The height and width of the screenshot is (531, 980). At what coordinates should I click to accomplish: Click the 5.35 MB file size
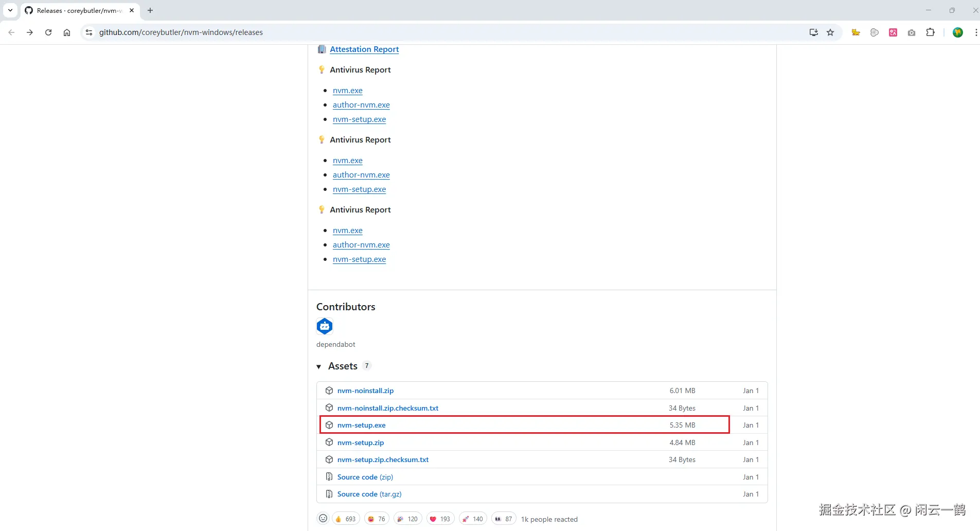(x=682, y=425)
